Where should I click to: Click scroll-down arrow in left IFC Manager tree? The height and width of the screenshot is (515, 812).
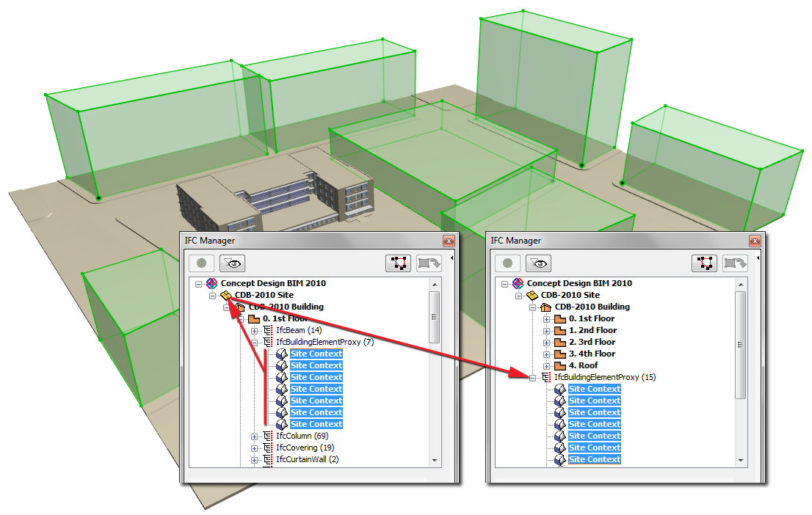[x=435, y=461]
